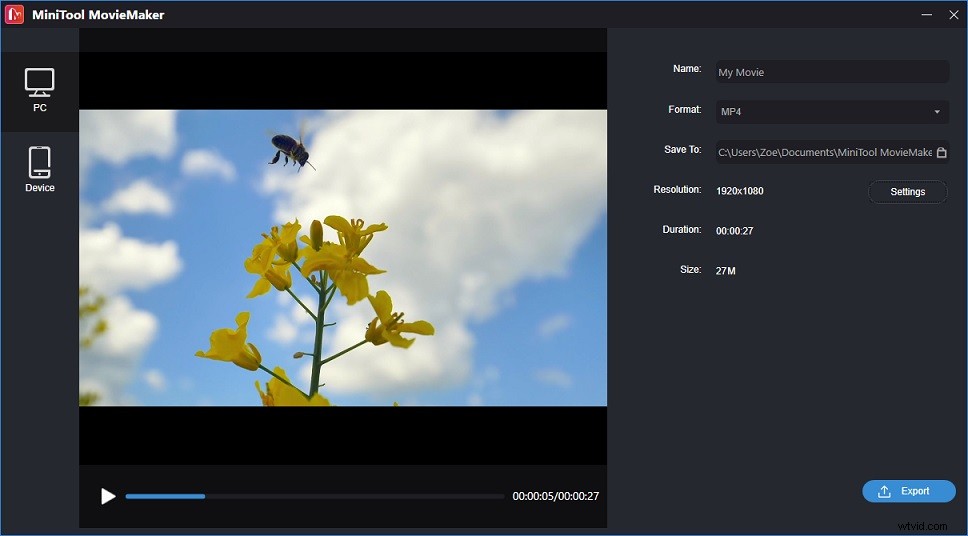Open resolution Settings button

(x=908, y=191)
